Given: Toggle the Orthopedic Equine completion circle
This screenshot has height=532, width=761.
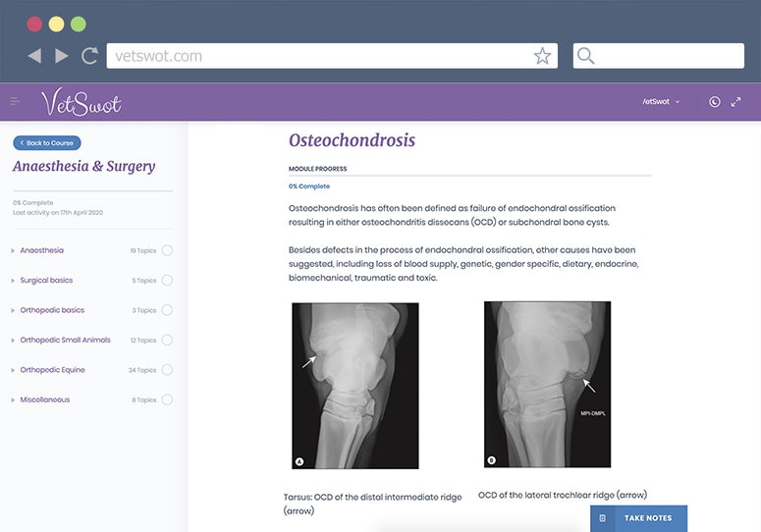Looking at the screenshot, I should point(167,370).
